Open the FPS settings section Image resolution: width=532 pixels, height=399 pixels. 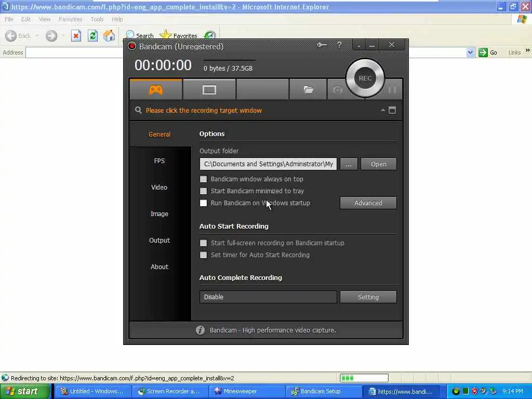(x=159, y=161)
